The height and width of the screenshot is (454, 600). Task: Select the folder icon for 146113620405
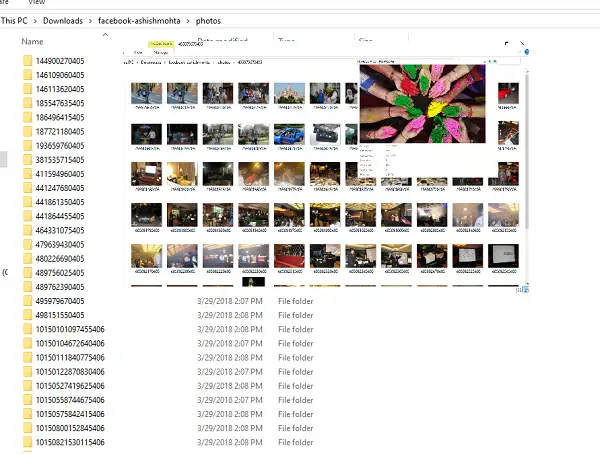pos(28,89)
